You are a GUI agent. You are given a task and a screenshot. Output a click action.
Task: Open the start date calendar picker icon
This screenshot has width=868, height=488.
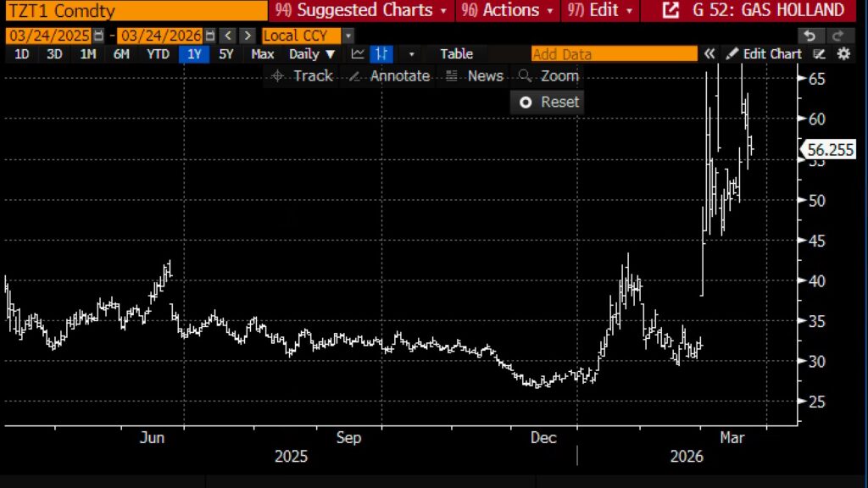(x=98, y=36)
